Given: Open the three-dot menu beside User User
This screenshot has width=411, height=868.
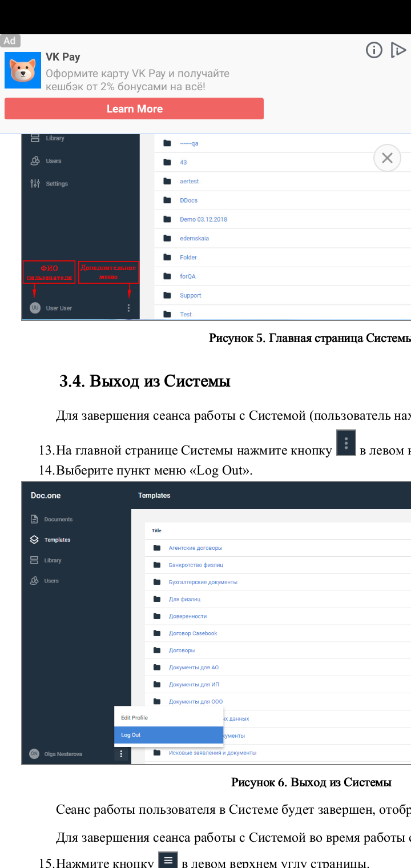Looking at the screenshot, I should 128,308.
